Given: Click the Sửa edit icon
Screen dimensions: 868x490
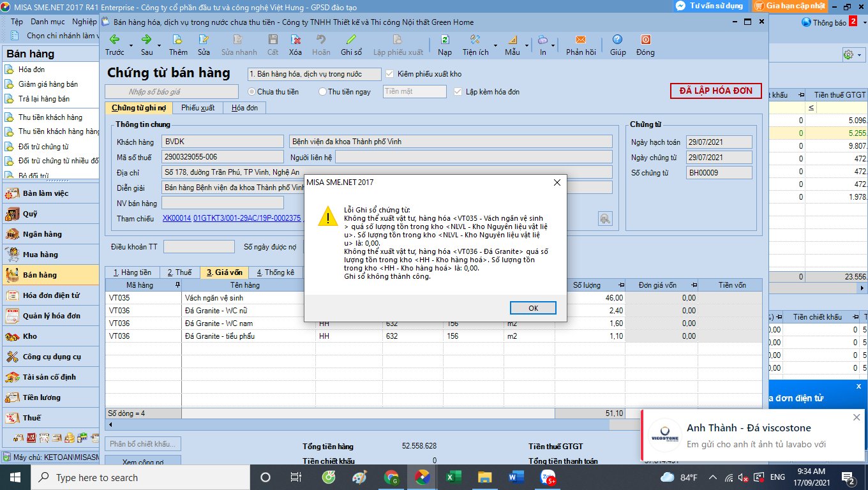Looking at the screenshot, I should pyautogui.click(x=204, y=40).
